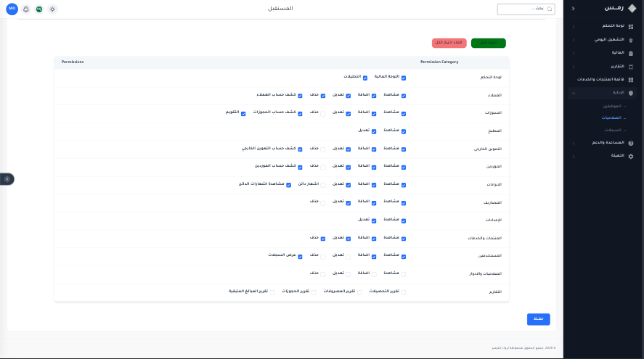Click the التقارير sidebar icon
644x359 pixels.
coord(631,67)
